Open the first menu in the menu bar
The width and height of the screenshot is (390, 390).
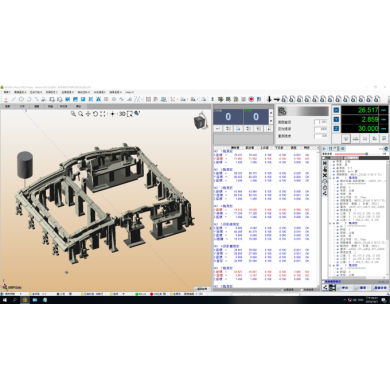(x=7, y=92)
